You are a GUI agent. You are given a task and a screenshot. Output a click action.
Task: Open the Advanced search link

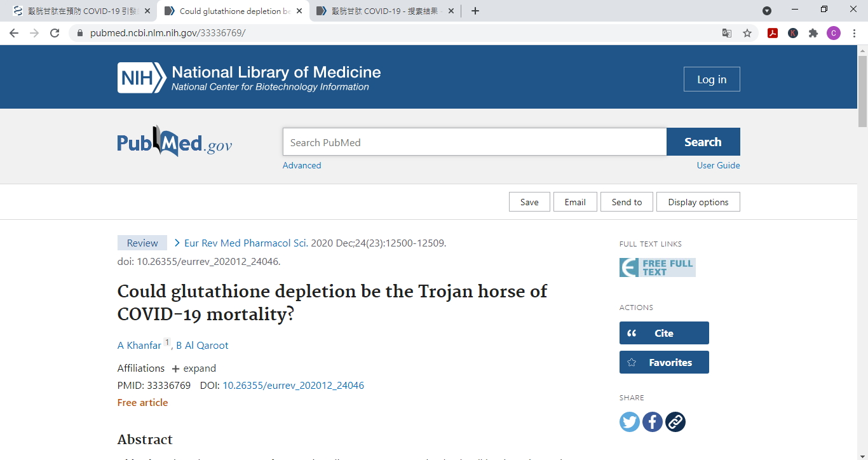tap(302, 165)
